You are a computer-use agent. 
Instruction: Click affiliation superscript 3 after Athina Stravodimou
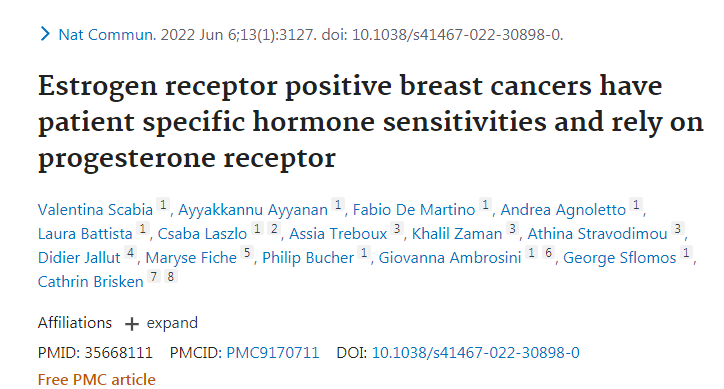tap(678, 229)
